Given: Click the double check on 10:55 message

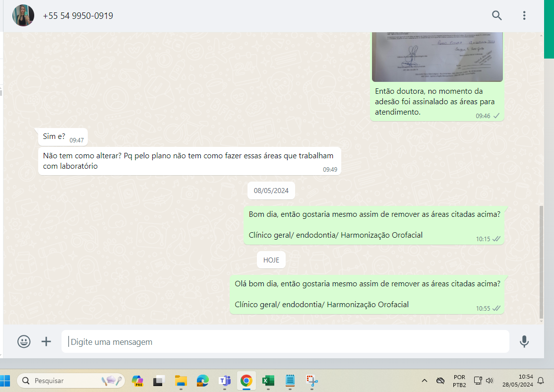Looking at the screenshot, I should pyautogui.click(x=496, y=308).
